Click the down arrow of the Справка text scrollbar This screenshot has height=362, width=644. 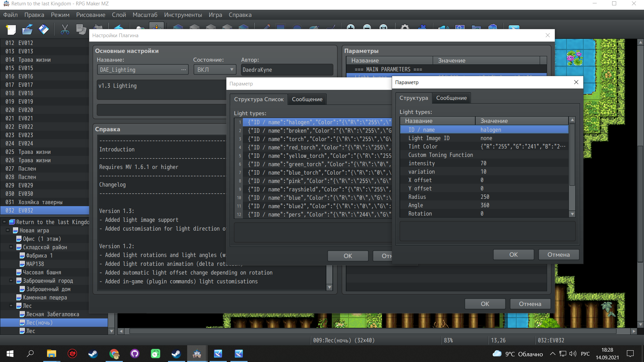point(329,287)
